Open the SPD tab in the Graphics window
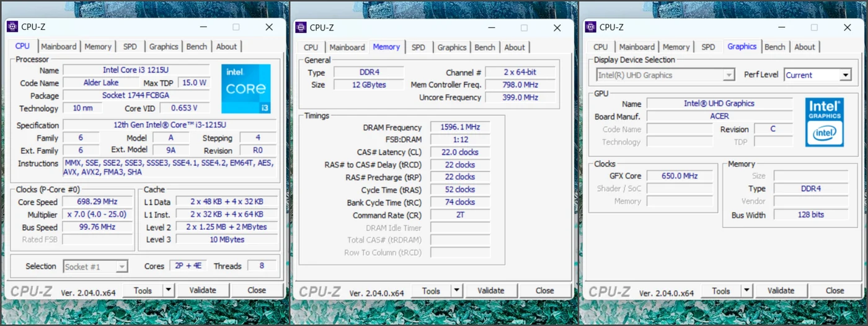This screenshot has height=326, width=868. pyautogui.click(x=708, y=47)
